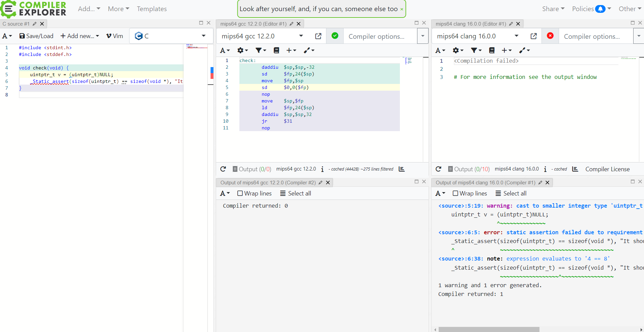The width and height of the screenshot is (644, 332).
Task: Open the <source>:6:5 error link
Action: pyautogui.click(x=459, y=232)
